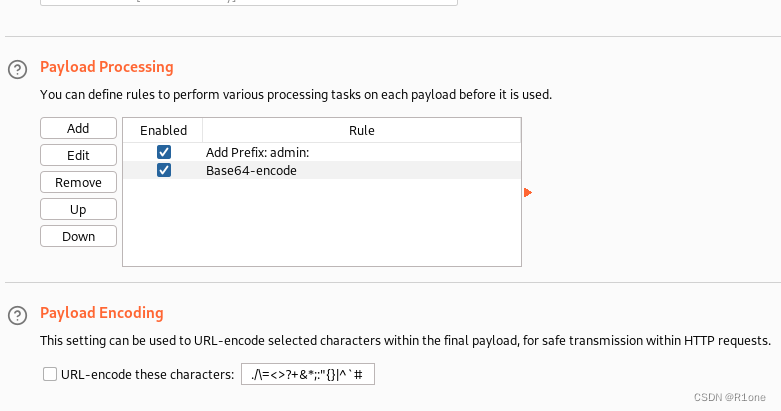Screen dimensions: 781x411
Task: Click the Add rule button
Action: pyautogui.click(x=78, y=129)
